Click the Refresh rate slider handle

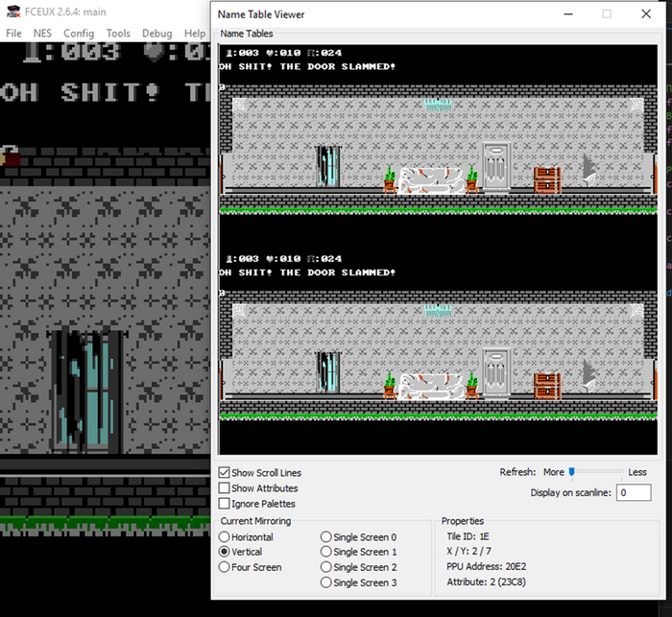[x=572, y=472]
